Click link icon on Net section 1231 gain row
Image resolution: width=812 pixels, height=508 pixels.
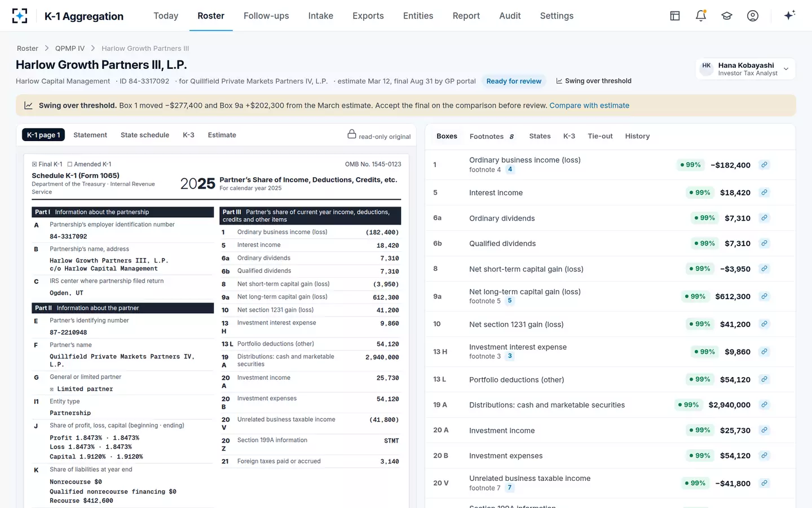(764, 324)
